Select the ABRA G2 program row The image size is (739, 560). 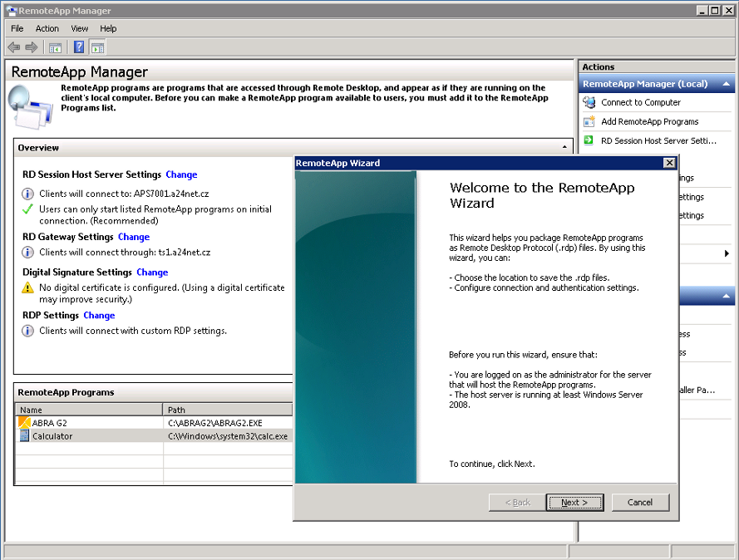click(x=50, y=423)
